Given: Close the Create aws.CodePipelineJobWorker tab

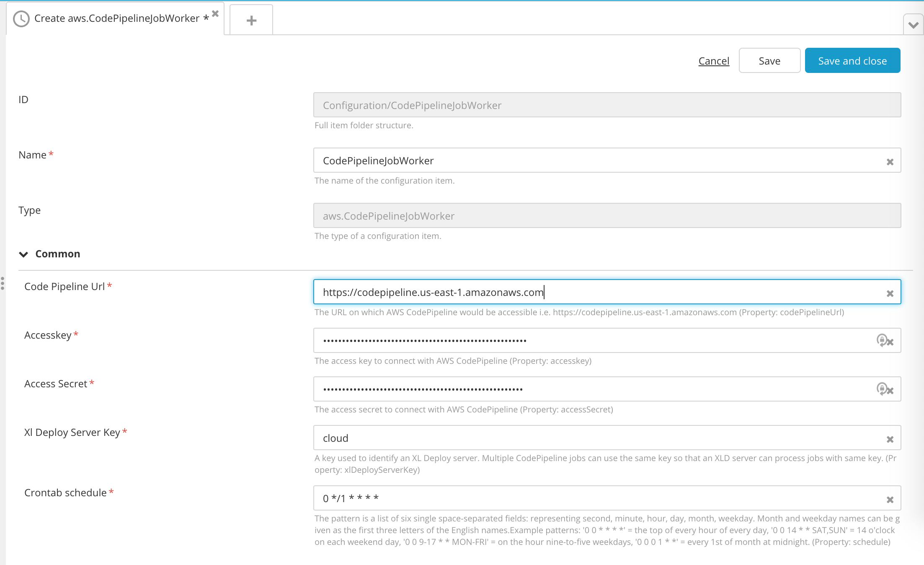Looking at the screenshot, I should (215, 13).
